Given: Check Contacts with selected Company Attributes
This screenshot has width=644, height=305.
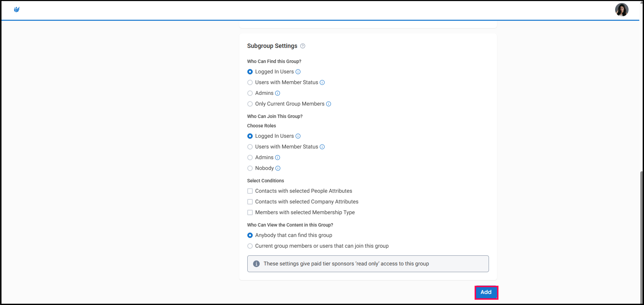Looking at the screenshot, I should (x=250, y=202).
